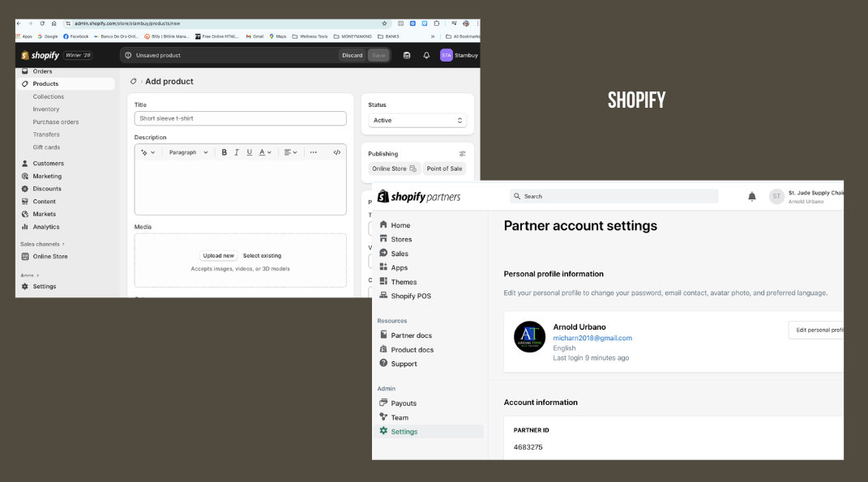Open Apps in the Partners sidebar
Image resolution: width=868 pixels, height=482 pixels.
point(394,267)
